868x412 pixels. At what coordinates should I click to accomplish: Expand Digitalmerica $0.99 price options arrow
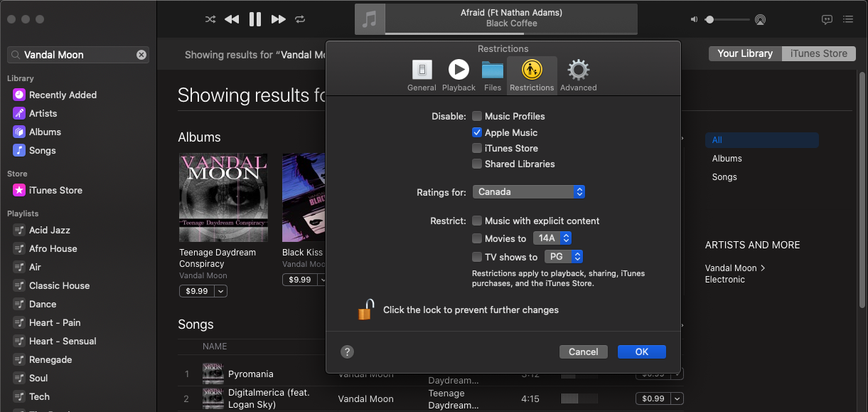coord(677,398)
